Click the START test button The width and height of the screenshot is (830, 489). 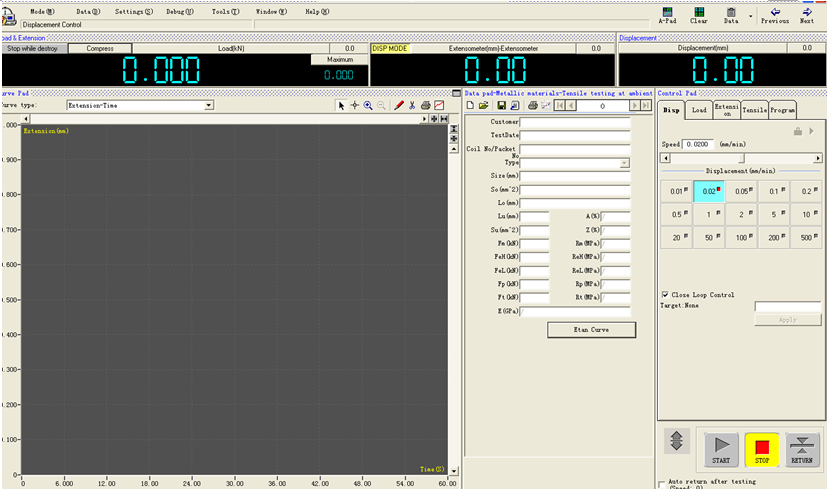[719, 447]
